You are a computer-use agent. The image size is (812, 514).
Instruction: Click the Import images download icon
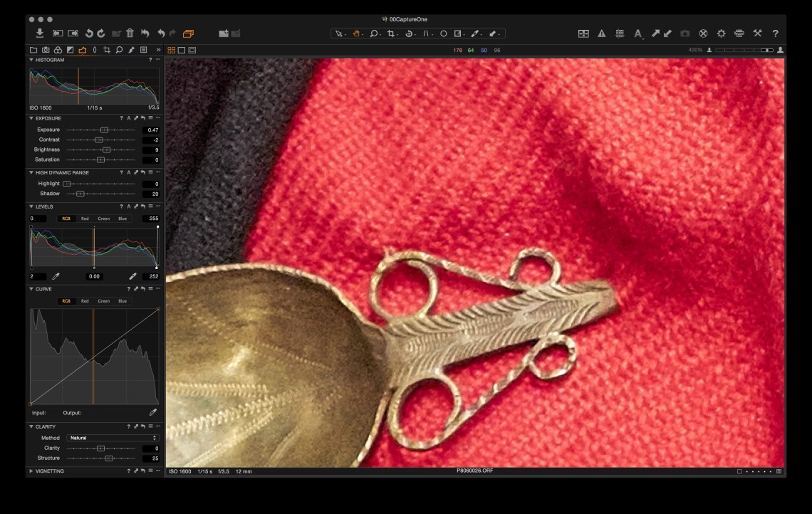40,33
